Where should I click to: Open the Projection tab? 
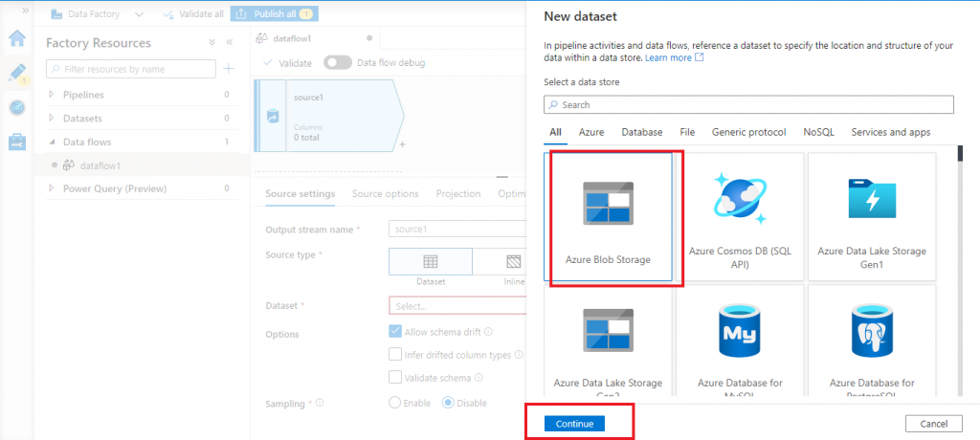click(x=458, y=194)
